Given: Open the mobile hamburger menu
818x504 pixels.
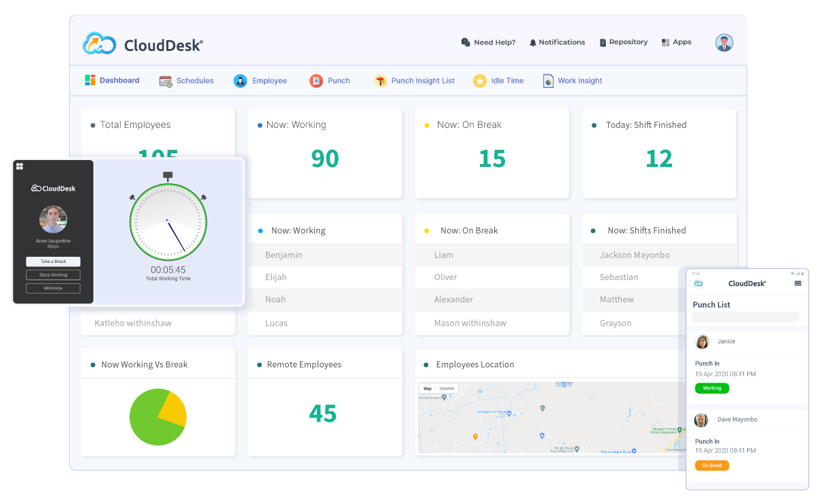Looking at the screenshot, I should click(798, 283).
